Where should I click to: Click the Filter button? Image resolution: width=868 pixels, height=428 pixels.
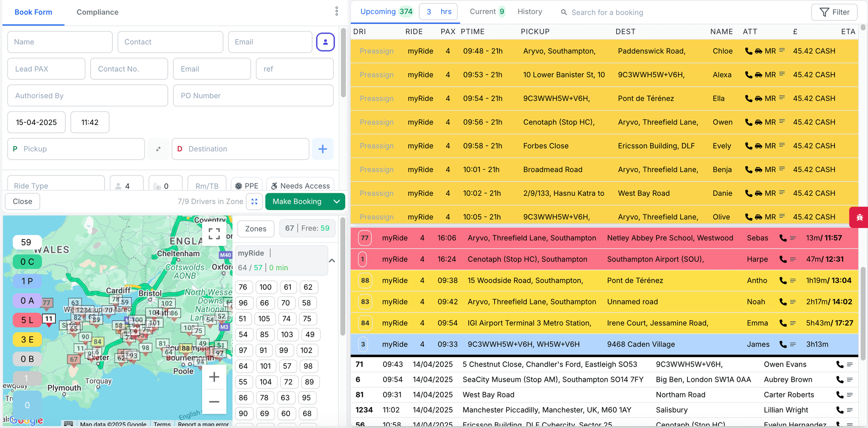coord(834,12)
